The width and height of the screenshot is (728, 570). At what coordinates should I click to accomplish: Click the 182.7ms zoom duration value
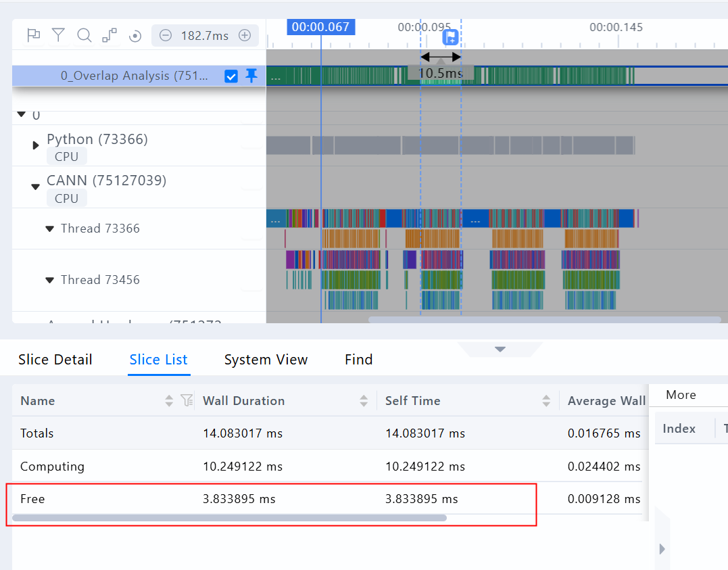(x=205, y=36)
